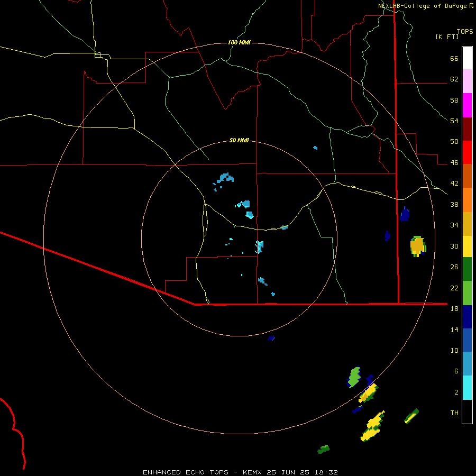Click the dark green swatch between 30 and 26
The height and width of the screenshot is (476, 476).
point(467,269)
